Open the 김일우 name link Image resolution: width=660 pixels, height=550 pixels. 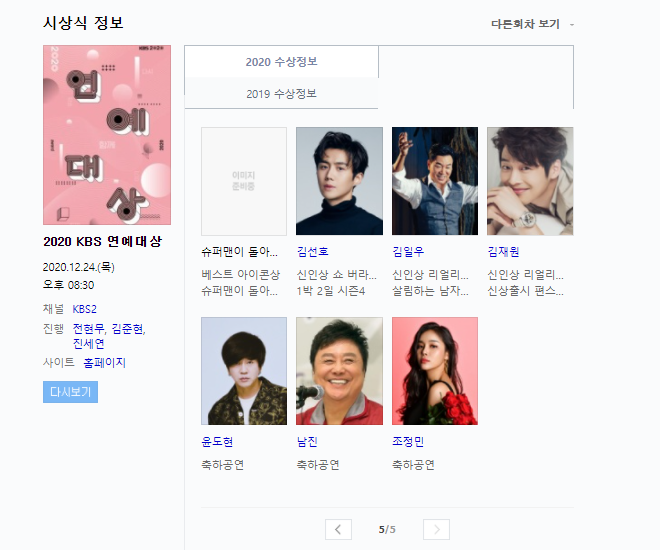408,252
